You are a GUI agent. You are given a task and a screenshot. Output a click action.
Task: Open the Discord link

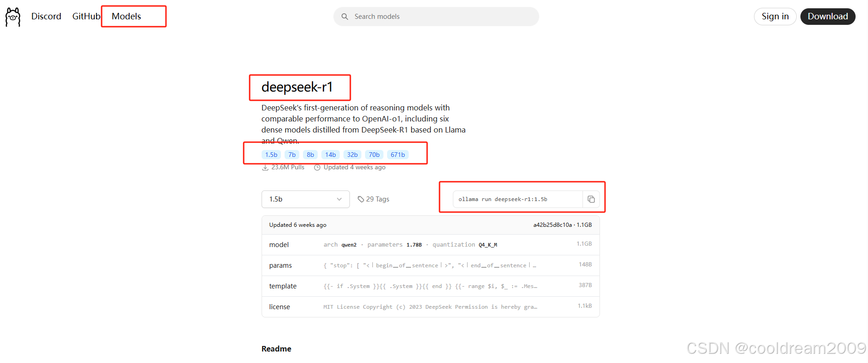pyautogui.click(x=46, y=17)
